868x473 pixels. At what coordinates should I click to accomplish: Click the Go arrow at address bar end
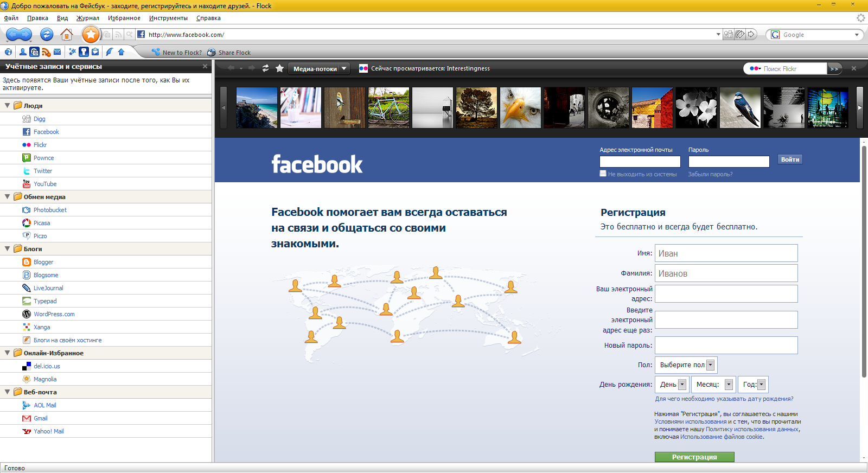coord(751,35)
